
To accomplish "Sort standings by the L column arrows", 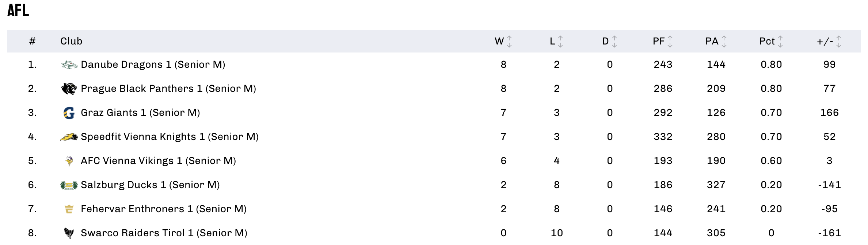I will point(560,42).
